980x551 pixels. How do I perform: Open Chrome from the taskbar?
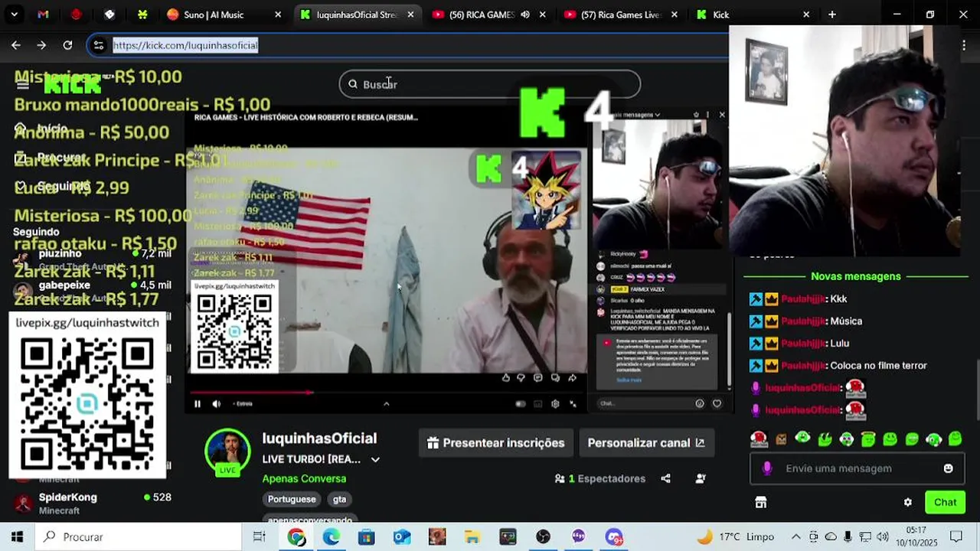coord(296,537)
